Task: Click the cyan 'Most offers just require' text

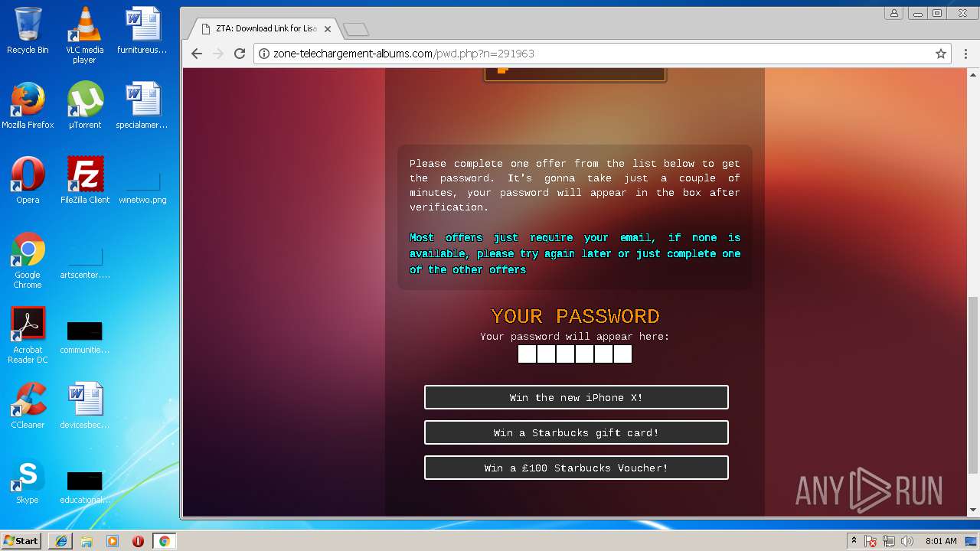Action: [x=575, y=253]
